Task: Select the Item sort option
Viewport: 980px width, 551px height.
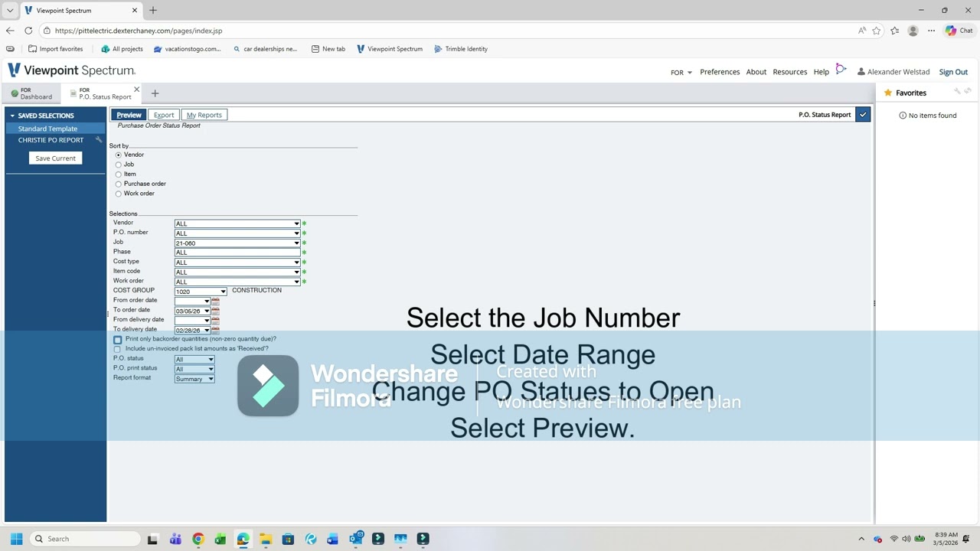Action: pos(118,174)
